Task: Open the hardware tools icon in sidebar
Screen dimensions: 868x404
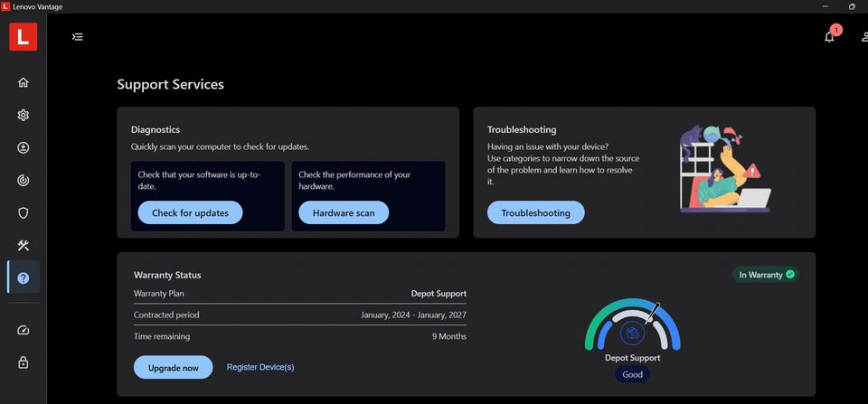Action: (24, 246)
